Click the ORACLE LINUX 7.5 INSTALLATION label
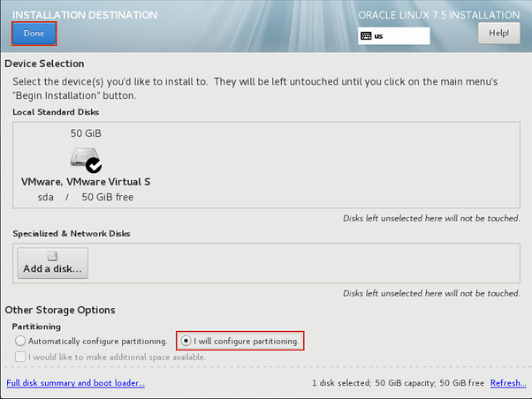The width and height of the screenshot is (532, 399). (x=438, y=15)
